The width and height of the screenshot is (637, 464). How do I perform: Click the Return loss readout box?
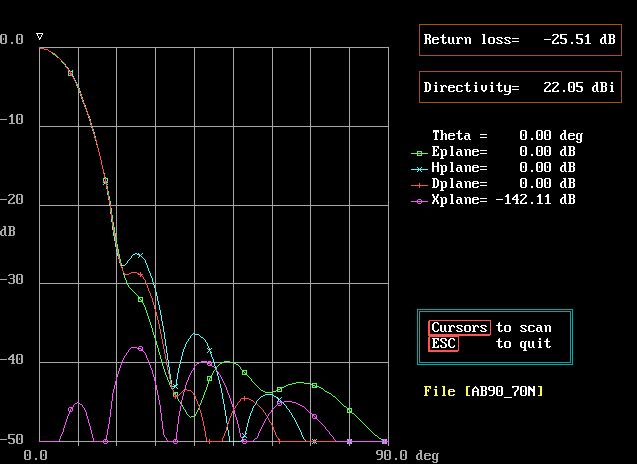click(520, 40)
